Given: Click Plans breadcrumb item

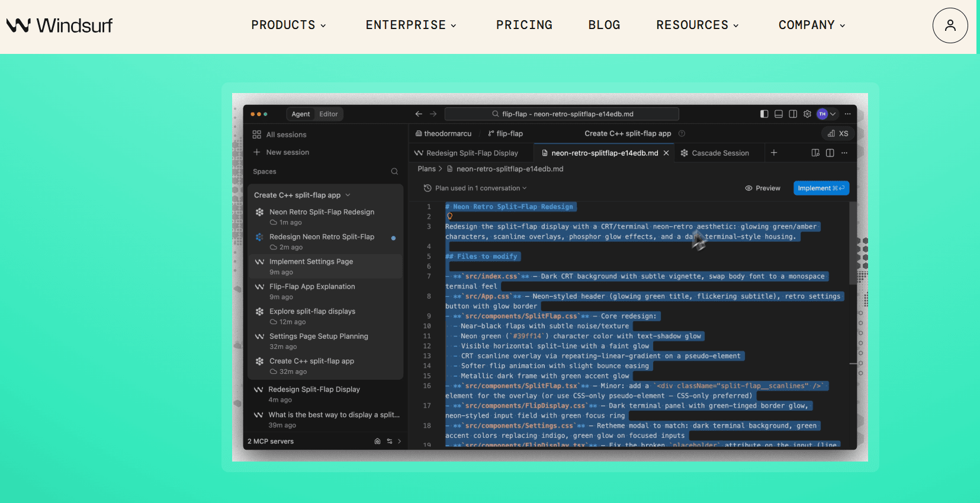Looking at the screenshot, I should pos(426,169).
